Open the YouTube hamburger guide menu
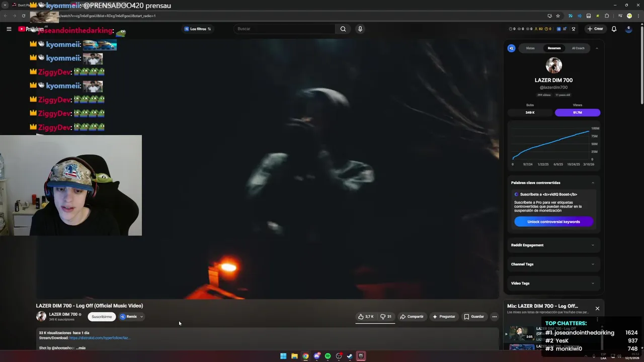 (x=9, y=29)
